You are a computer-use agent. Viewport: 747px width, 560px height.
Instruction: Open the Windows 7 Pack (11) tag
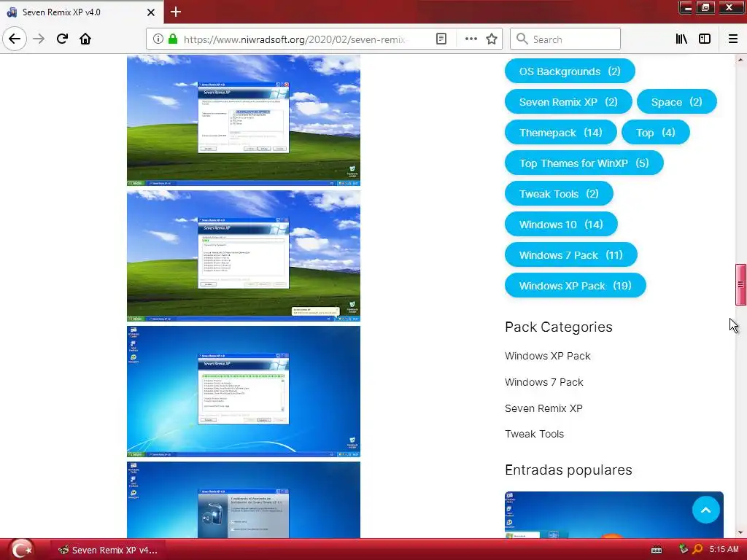click(x=571, y=255)
